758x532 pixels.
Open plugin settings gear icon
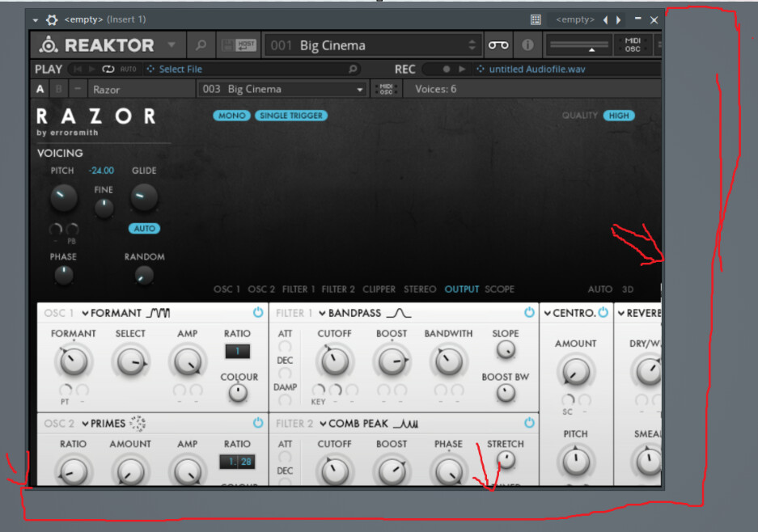click(51, 19)
